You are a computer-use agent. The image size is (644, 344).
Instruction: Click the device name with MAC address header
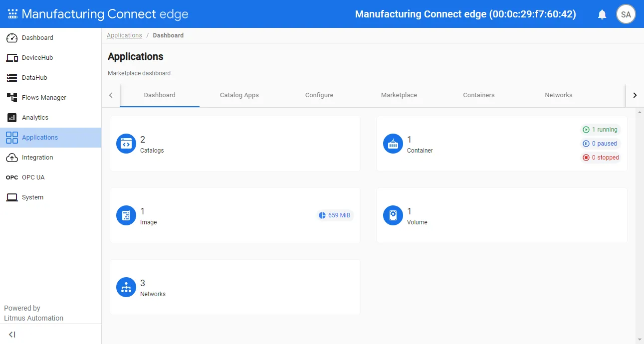465,14
